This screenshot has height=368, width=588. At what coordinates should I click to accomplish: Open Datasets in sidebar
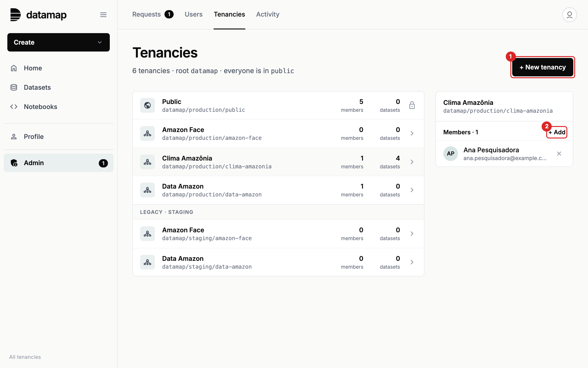click(x=59, y=87)
